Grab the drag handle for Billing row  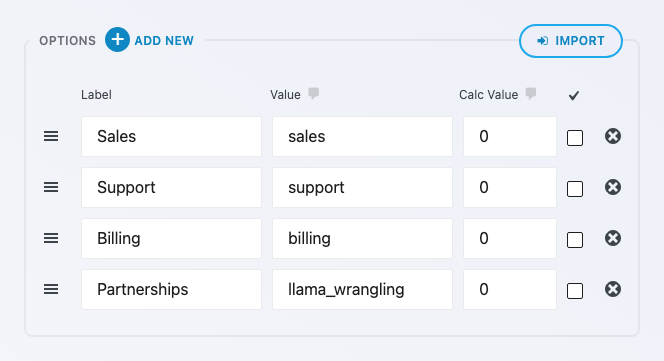point(51,239)
